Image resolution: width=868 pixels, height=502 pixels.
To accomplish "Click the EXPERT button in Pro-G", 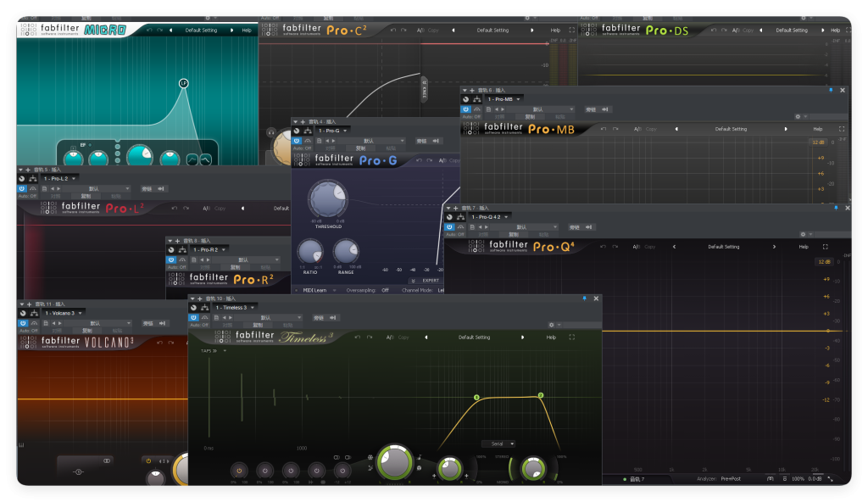I will (x=426, y=281).
